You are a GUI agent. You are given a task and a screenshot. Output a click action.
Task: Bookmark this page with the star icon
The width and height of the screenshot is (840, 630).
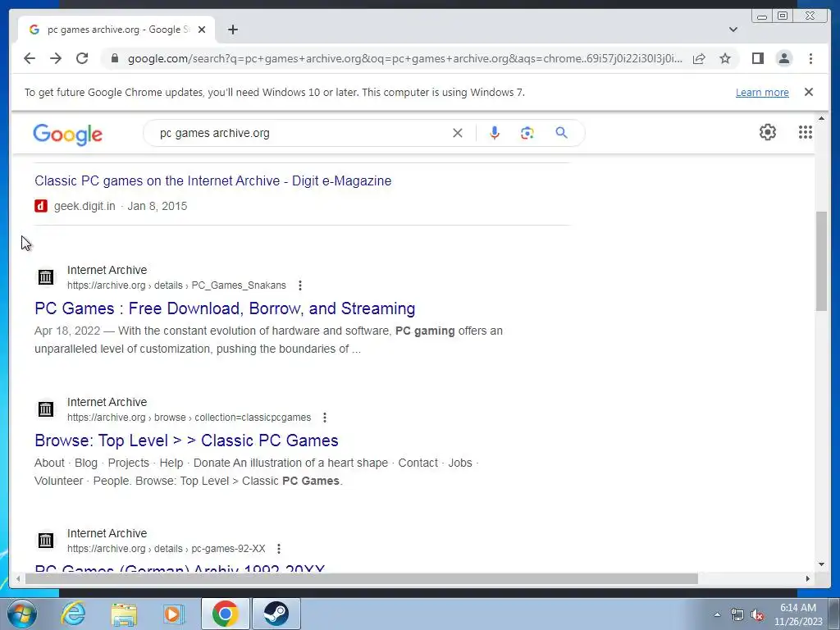[x=725, y=58]
